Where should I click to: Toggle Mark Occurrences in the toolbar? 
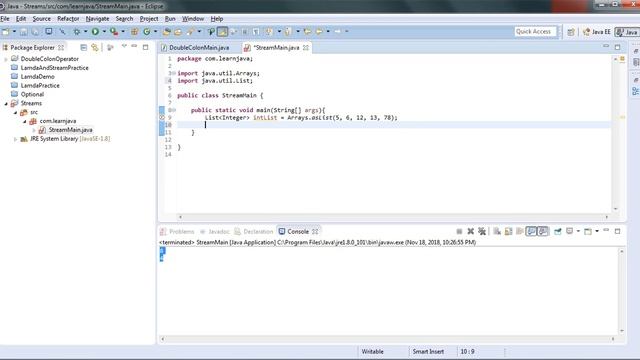(222, 31)
